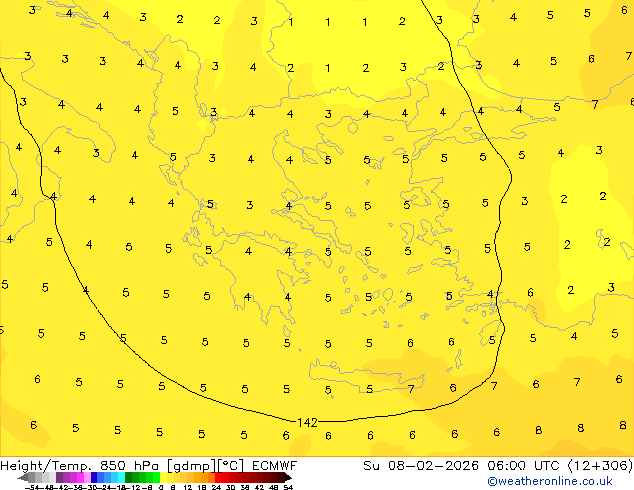Click the gray left arrow of color scale
The height and width of the screenshot is (490, 634).
pyautogui.click(x=23, y=478)
